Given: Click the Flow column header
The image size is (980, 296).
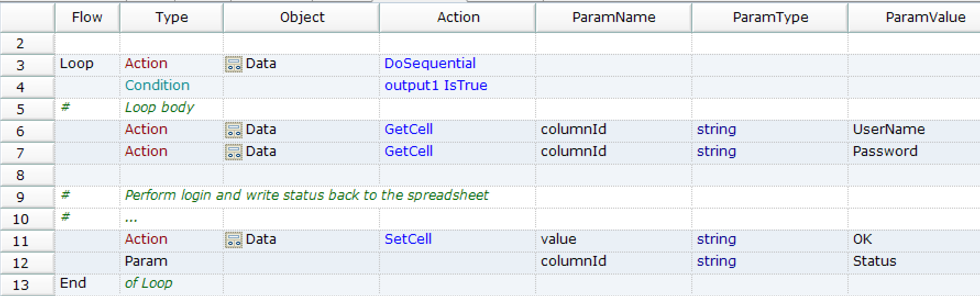Looking at the screenshot, I should 87,18.
